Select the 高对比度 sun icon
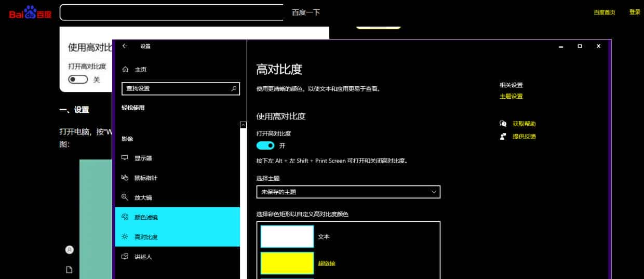 (125, 237)
